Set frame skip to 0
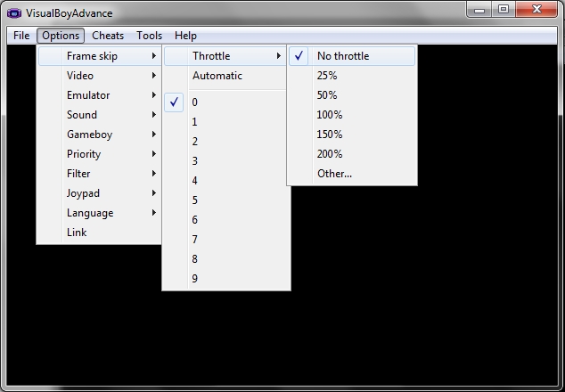Viewport: 565px width, 392px height. (x=195, y=102)
